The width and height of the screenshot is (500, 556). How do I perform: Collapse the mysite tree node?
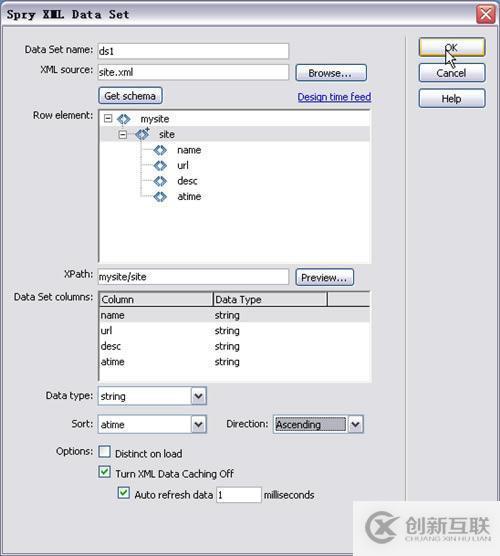coord(108,119)
